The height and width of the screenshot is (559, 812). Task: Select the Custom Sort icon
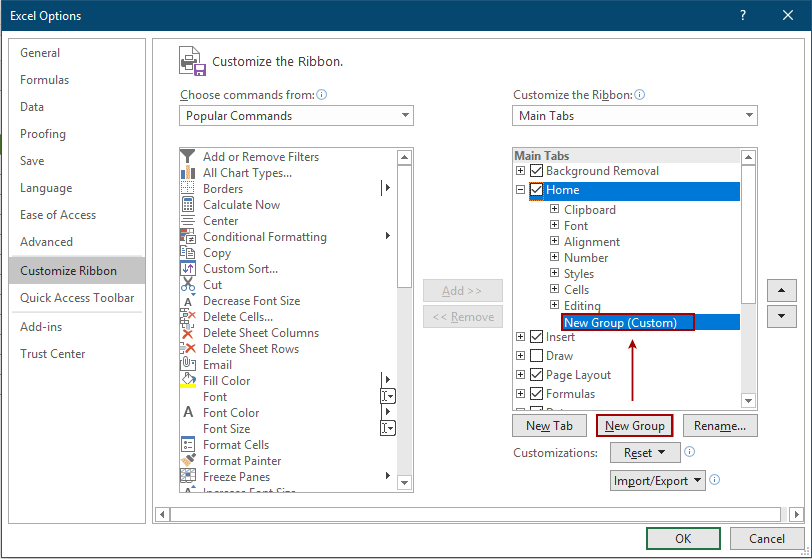pyautogui.click(x=187, y=268)
